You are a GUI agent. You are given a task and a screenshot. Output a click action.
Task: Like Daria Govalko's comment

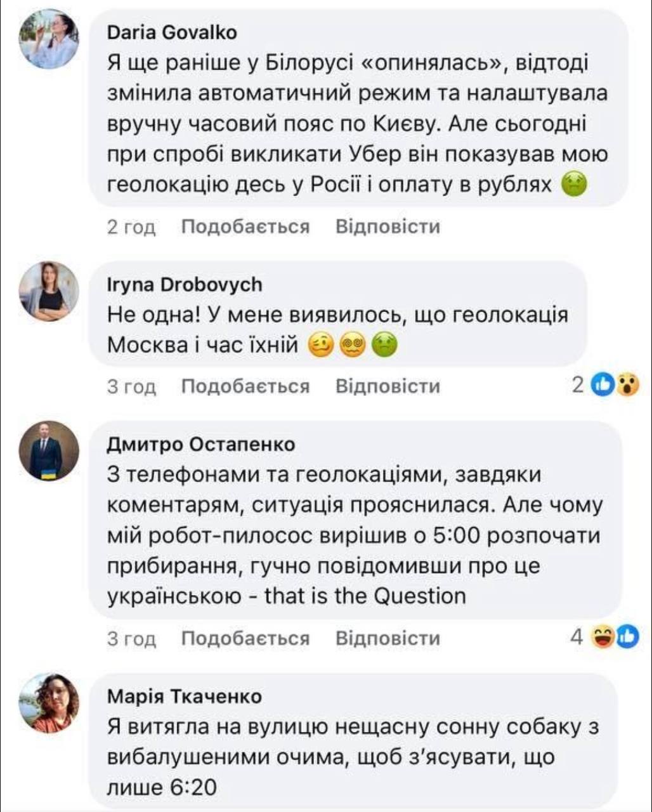[x=245, y=226]
